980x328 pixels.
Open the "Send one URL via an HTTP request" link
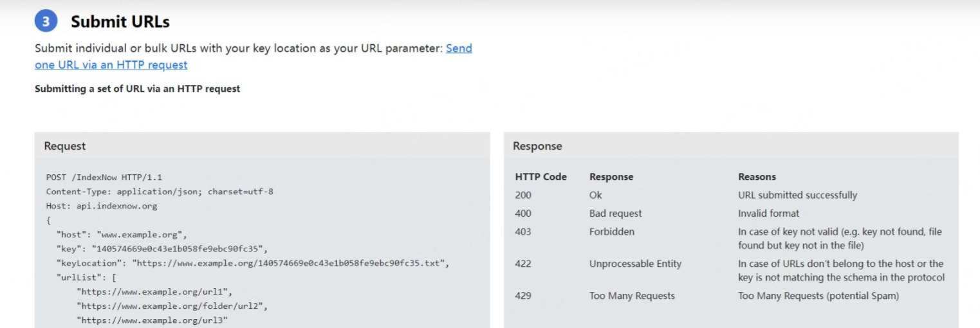coord(111,65)
